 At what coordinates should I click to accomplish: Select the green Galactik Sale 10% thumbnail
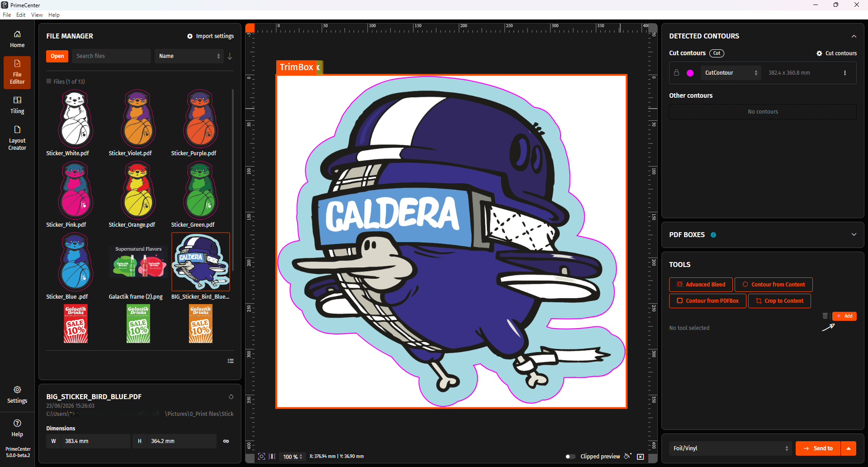(138, 324)
